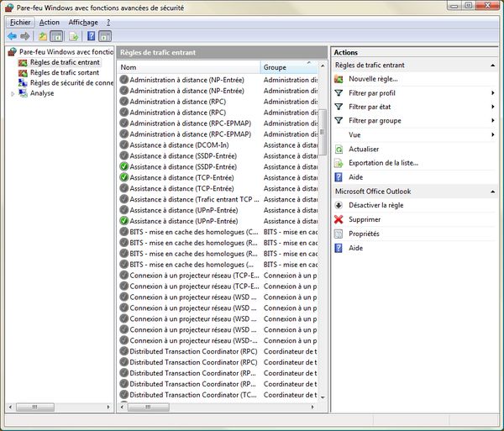Viewport: 504px width, 431px height.
Task: Click the Actualiser refresh icon
Action: pos(339,149)
